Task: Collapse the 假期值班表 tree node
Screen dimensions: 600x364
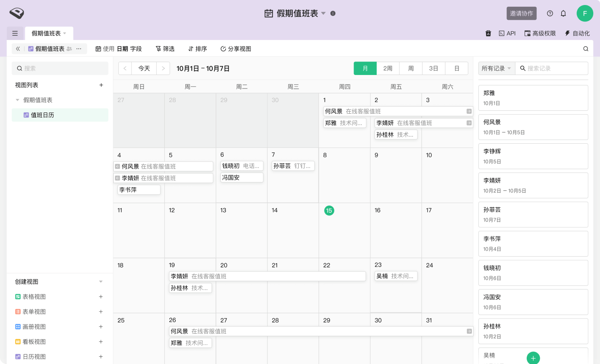Action: tap(18, 100)
